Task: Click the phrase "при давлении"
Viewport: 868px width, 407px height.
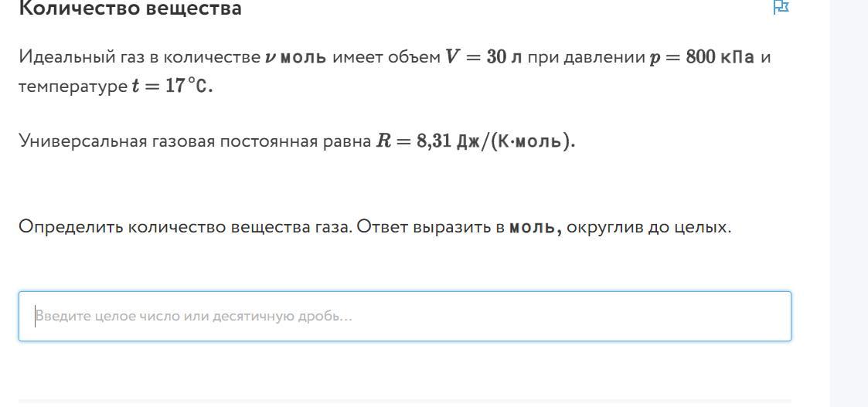Action: tap(586, 57)
